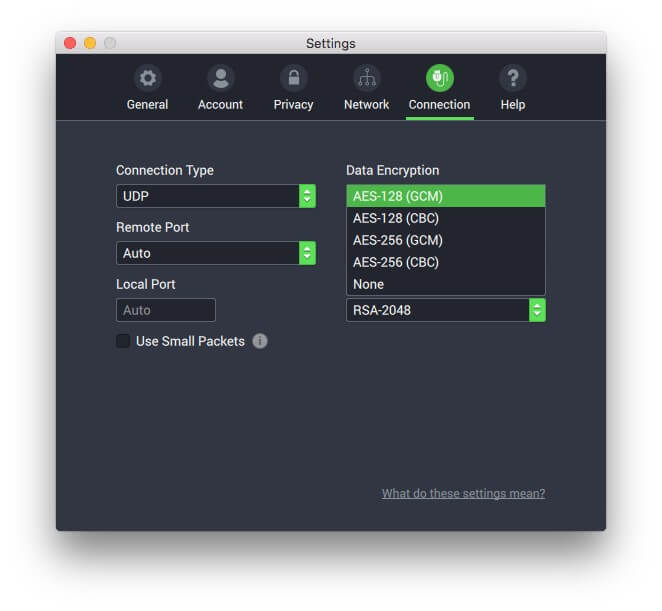
Task: Choose AES-256 (GCM) encryption option
Action: (446, 240)
